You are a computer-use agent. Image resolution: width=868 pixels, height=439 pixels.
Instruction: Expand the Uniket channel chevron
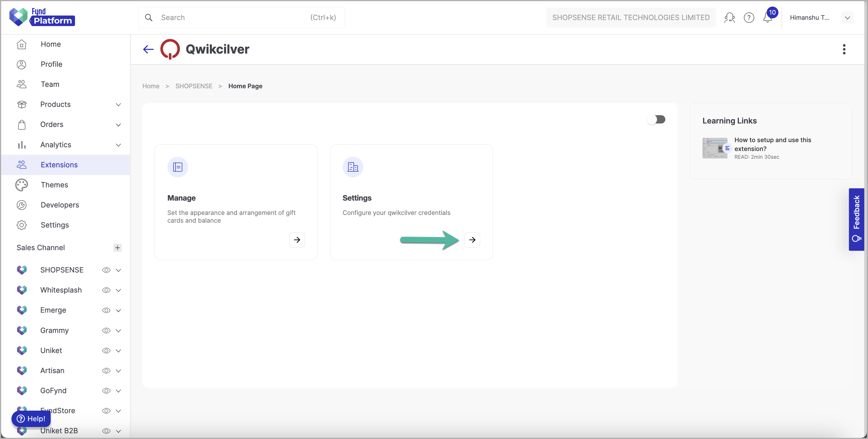tap(118, 351)
